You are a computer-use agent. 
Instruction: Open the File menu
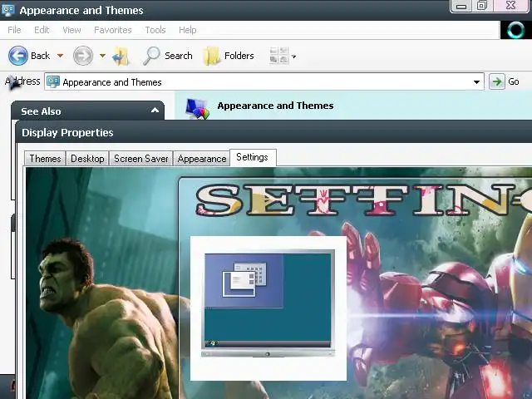[14, 30]
